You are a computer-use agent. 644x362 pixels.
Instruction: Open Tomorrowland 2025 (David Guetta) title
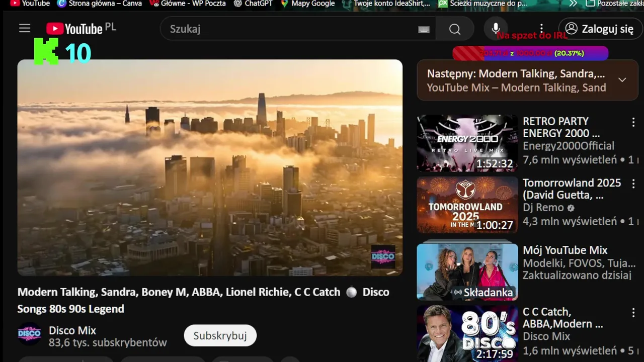pyautogui.click(x=572, y=189)
